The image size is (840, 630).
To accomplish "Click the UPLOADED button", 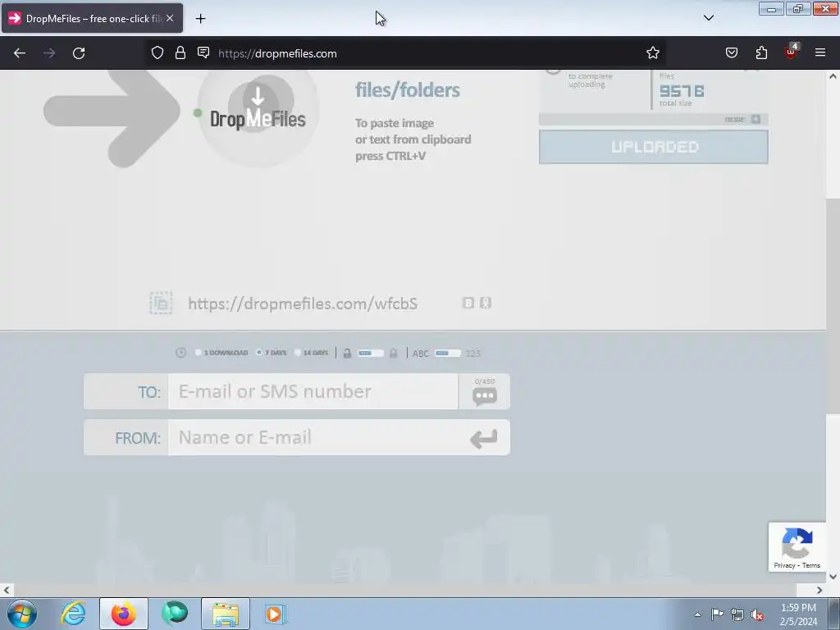I will [654, 147].
